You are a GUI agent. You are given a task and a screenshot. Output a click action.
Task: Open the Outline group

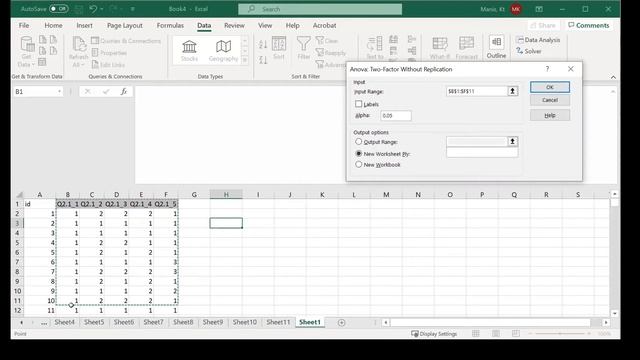point(496,47)
